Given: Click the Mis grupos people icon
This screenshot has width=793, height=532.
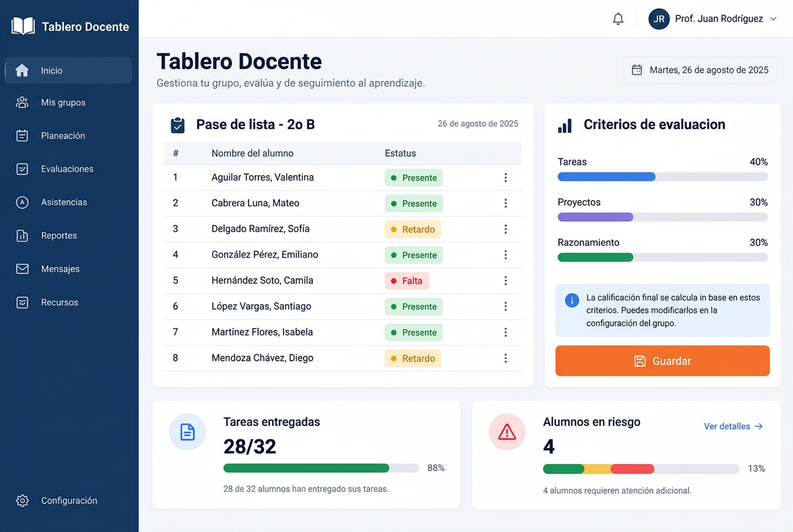Looking at the screenshot, I should tap(22, 102).
